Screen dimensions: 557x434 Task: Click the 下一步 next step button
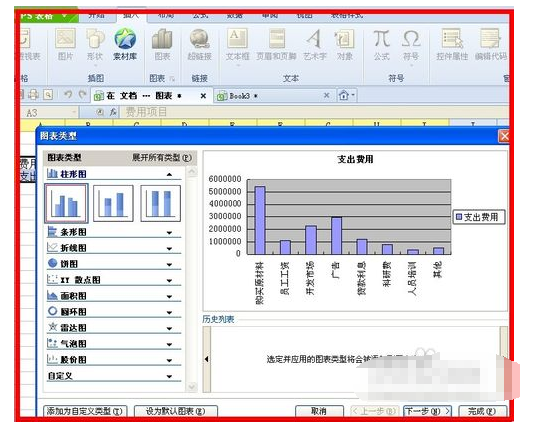click(x=428, y=411)
